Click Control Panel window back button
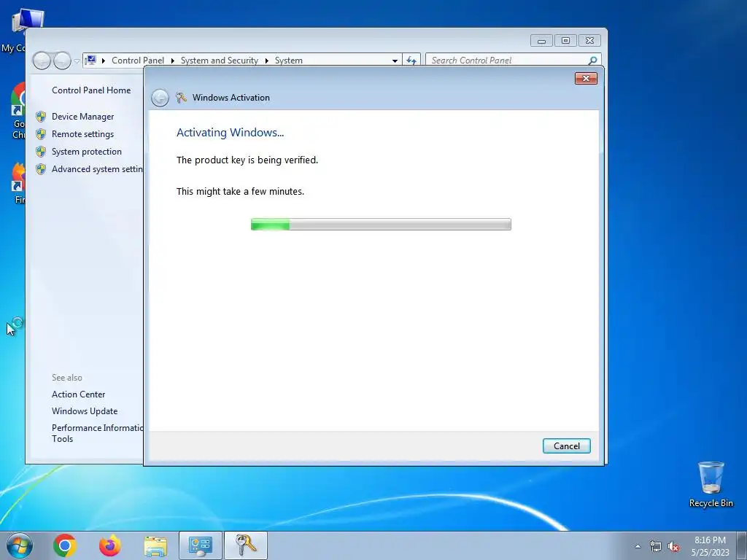747x560 pixels. pos(42,61)
